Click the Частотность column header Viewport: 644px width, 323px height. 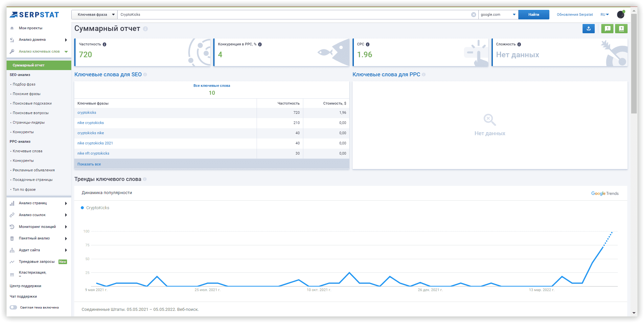[288, 103]
